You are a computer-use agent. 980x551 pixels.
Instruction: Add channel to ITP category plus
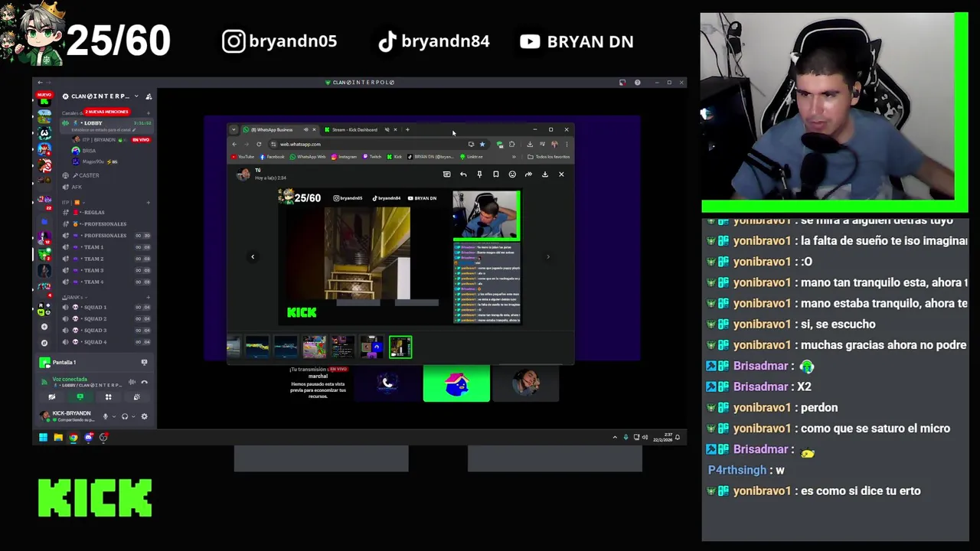[x=148, y=202]
